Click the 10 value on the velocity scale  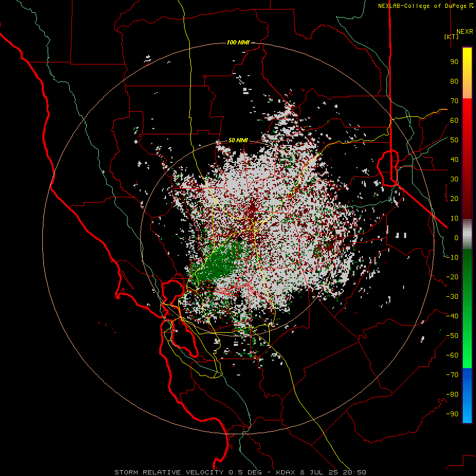click(454, 218)
